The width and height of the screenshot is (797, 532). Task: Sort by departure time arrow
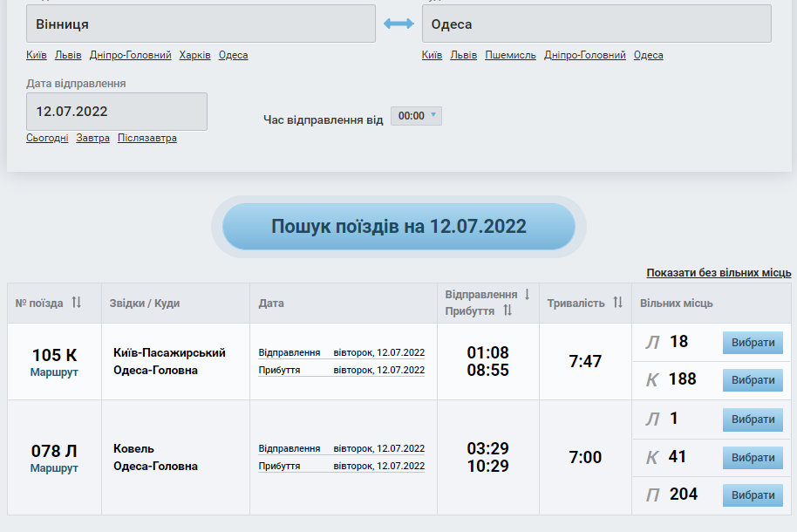coord(527,295)
